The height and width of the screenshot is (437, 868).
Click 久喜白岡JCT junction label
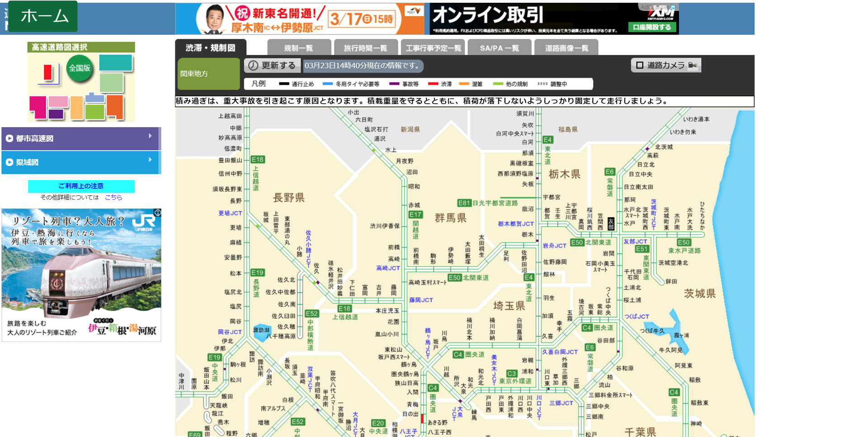pyautogui.click(x=560, y=352)
